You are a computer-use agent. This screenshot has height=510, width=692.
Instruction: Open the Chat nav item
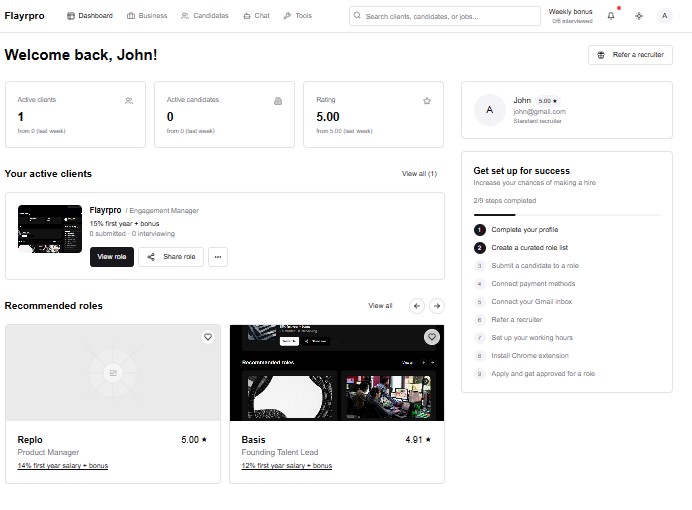(256, 15)
